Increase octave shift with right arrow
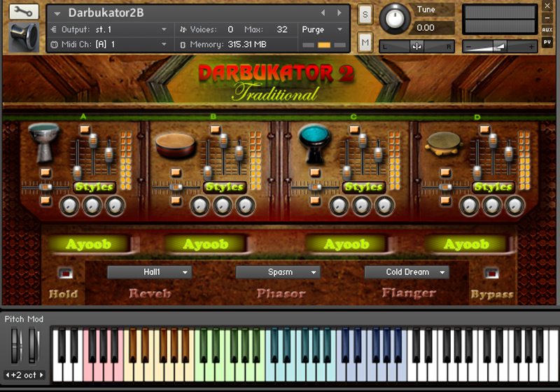 click(41, 375)
